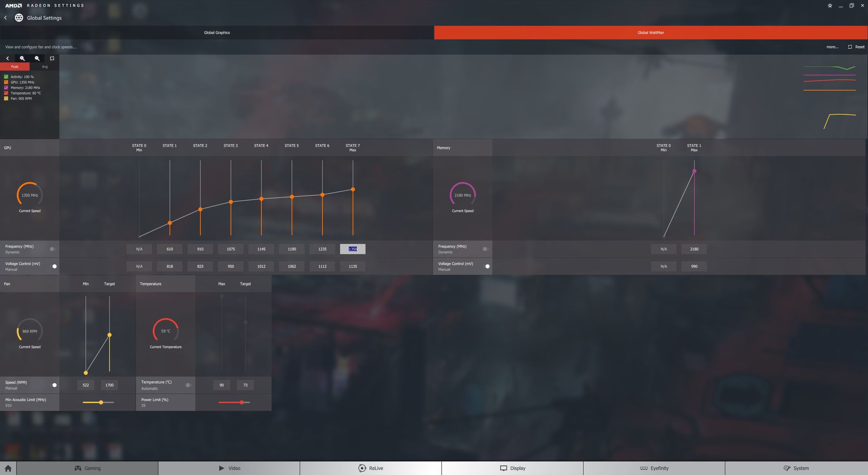Switch to Global Graphics tab
868x475 pixels.
click(217, 33)
